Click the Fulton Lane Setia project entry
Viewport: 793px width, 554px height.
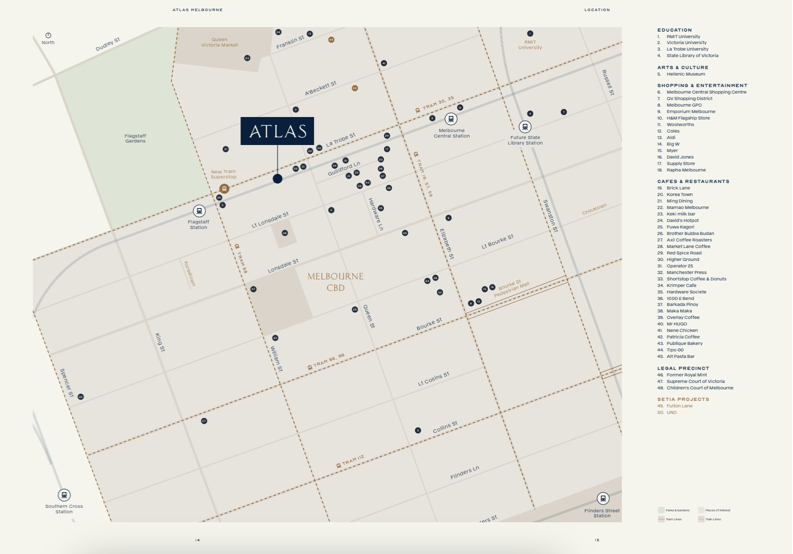click(x=679, y=406)
